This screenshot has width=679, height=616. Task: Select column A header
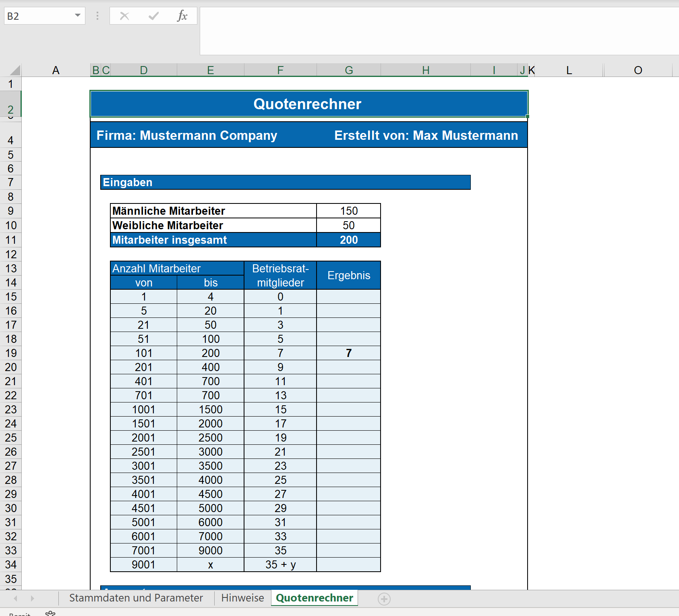click(x=56, y=71)
